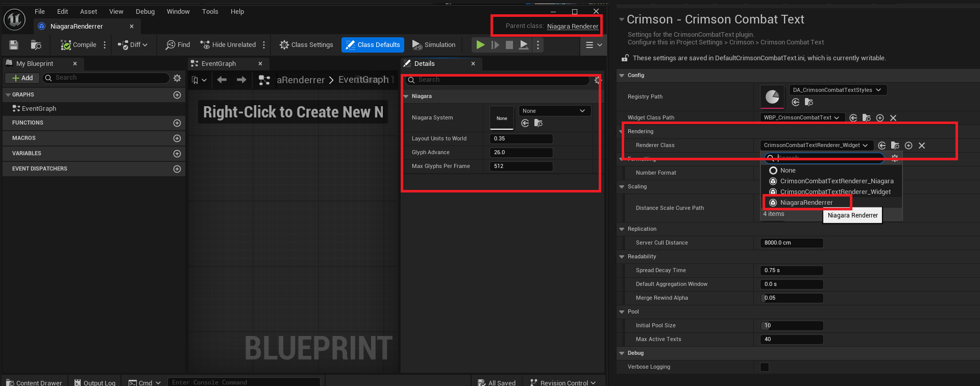980x386 pixels.
Task: Open My Blueprint view options gear
Action: click(177, 78)
